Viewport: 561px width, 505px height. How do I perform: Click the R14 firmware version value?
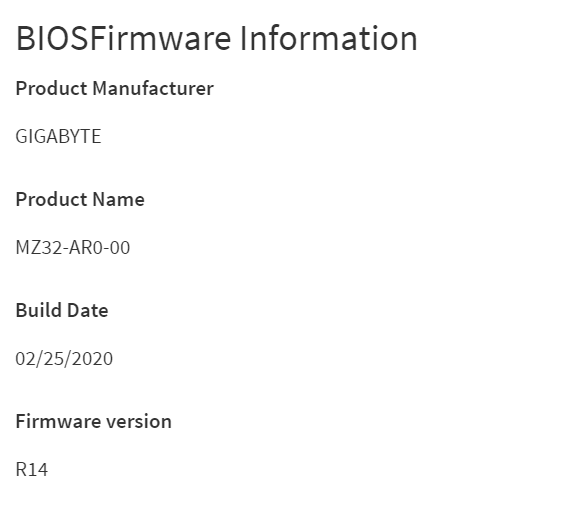(x=32, y=469)
